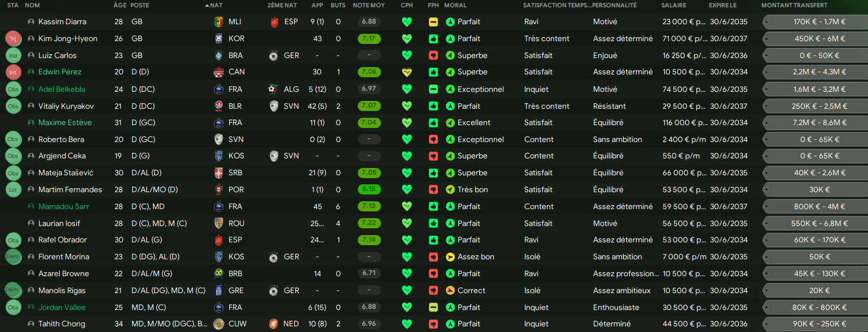Click the Ind status badge beside Luiz Carlos
Screen dimensions: 868x332
[x=12, y=56]
